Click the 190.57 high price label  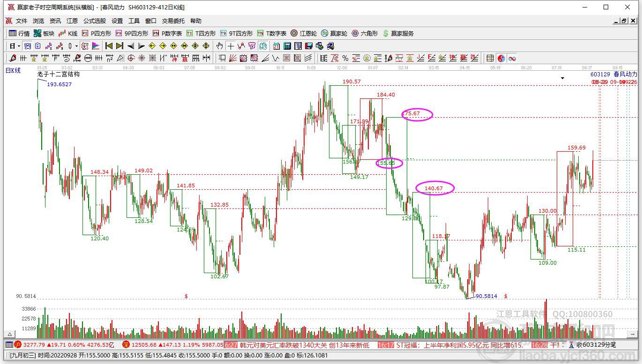pos(351,82)
